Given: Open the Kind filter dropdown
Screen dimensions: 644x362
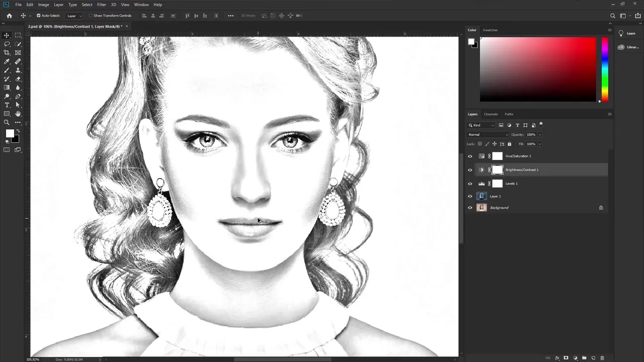Looking at the screenshot, I should [x=481, y=125].
